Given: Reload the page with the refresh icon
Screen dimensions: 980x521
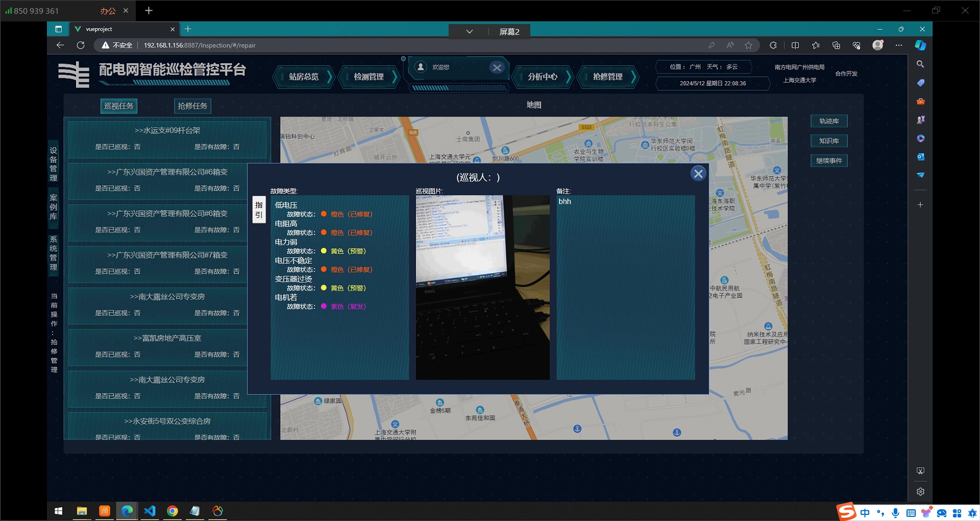Looking at the screenshot, I should tap(81, 45).
